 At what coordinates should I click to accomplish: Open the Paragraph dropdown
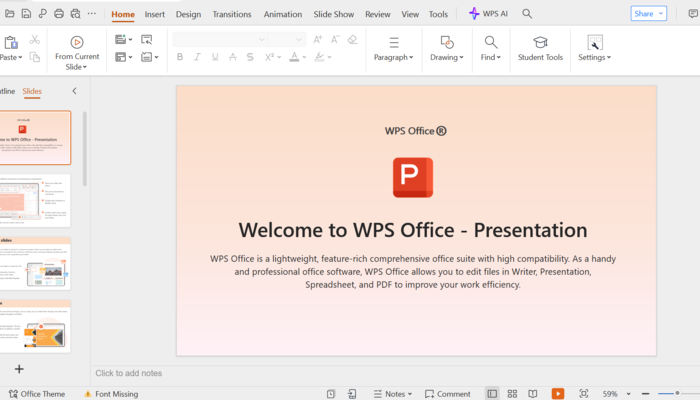(x=393, y=49)
